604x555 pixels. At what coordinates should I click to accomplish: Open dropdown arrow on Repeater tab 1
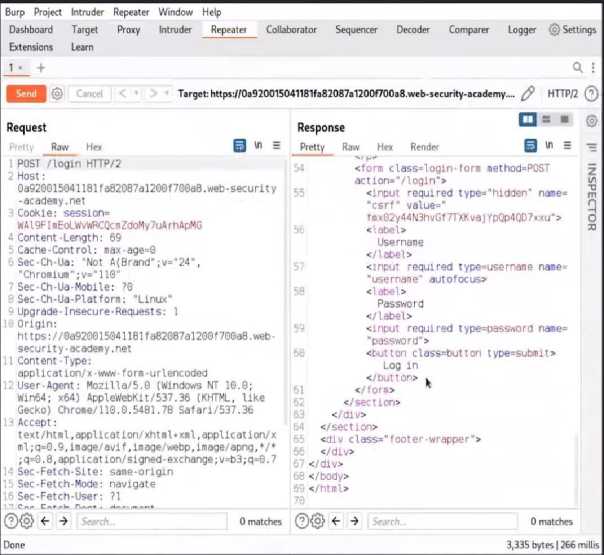(22, 67)
